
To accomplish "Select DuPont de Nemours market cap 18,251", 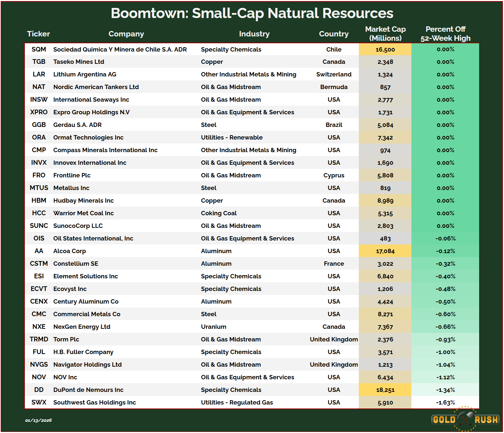I will coord(385,390).
